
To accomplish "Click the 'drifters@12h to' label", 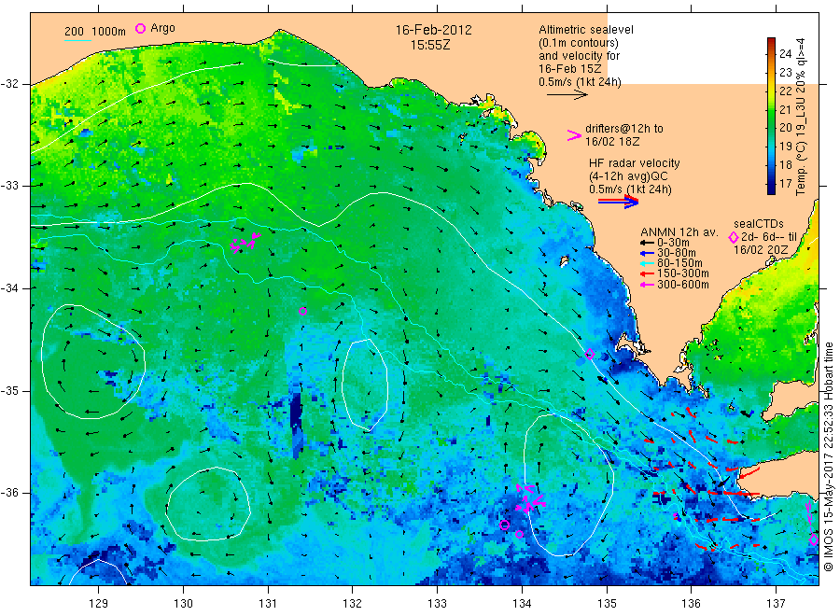I will [x=624, y=129].
